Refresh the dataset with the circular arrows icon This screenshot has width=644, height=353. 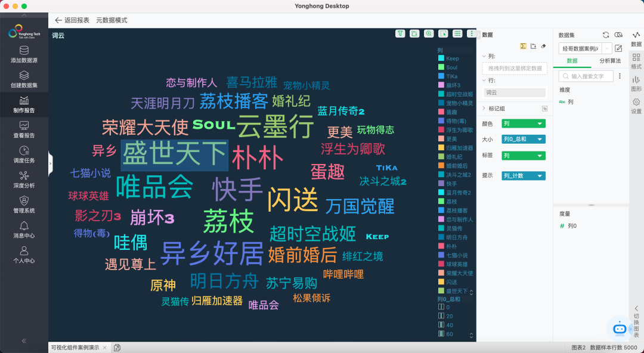point(605,35)
